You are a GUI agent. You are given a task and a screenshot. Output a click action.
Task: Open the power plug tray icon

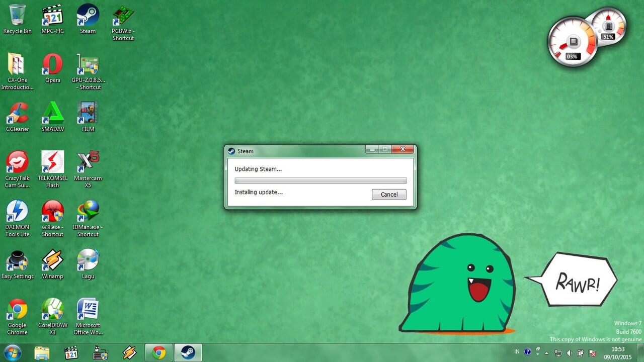click(x=581, y=353)
